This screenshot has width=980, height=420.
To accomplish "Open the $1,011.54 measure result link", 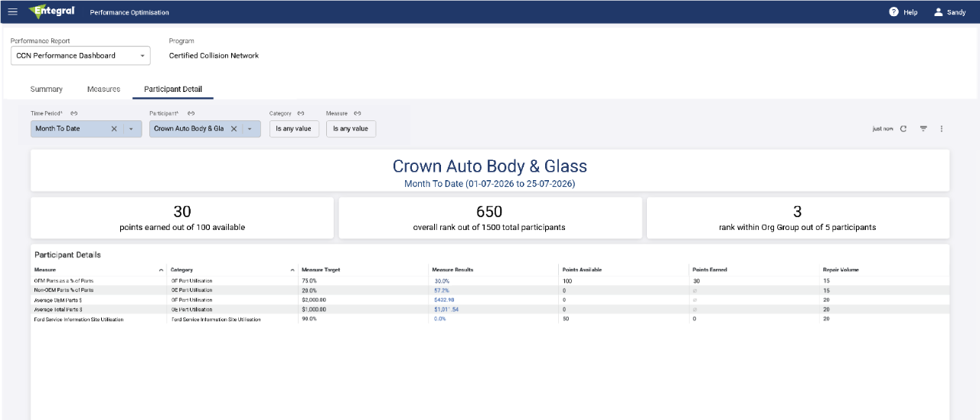I will coord(446,310).
